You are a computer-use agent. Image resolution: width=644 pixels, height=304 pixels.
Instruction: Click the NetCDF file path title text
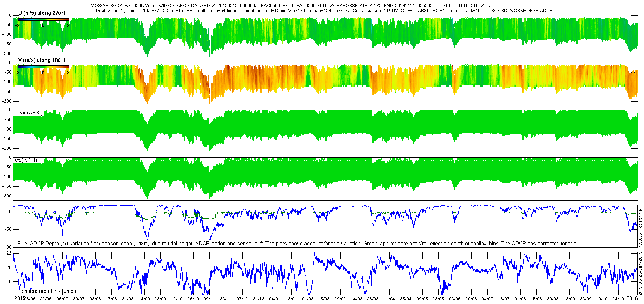pyautogui.click(x=289, y=6)
